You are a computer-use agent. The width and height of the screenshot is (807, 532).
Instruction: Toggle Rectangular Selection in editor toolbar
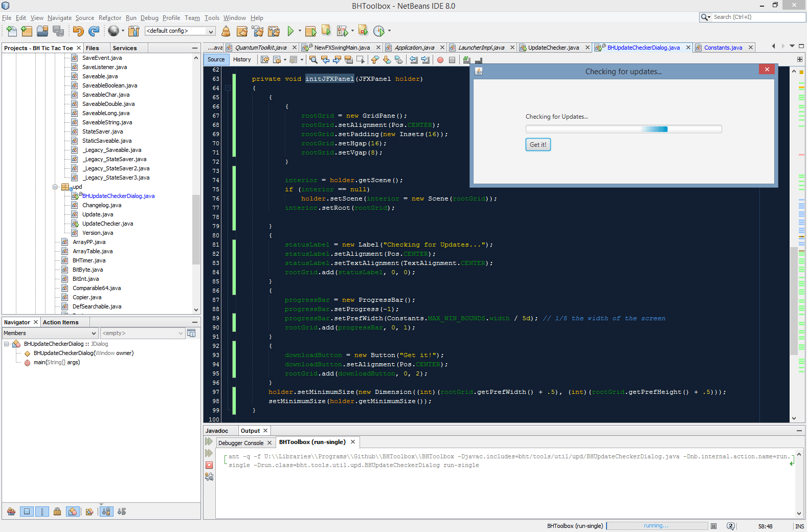361,60
